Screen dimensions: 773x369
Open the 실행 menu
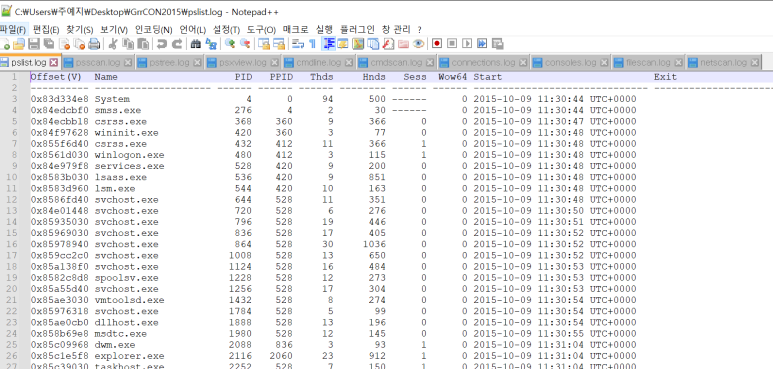point(324,30)
